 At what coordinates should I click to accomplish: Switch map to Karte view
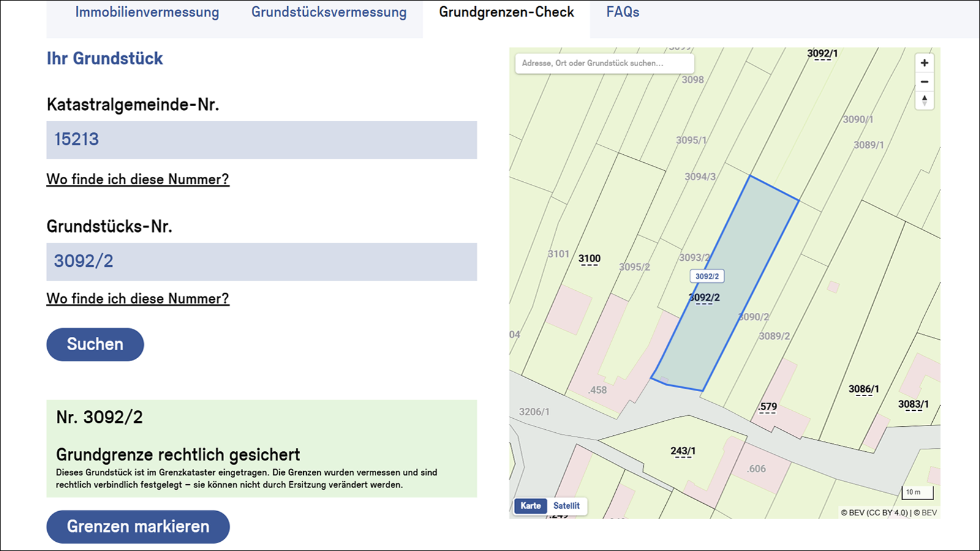pos(530,506)
